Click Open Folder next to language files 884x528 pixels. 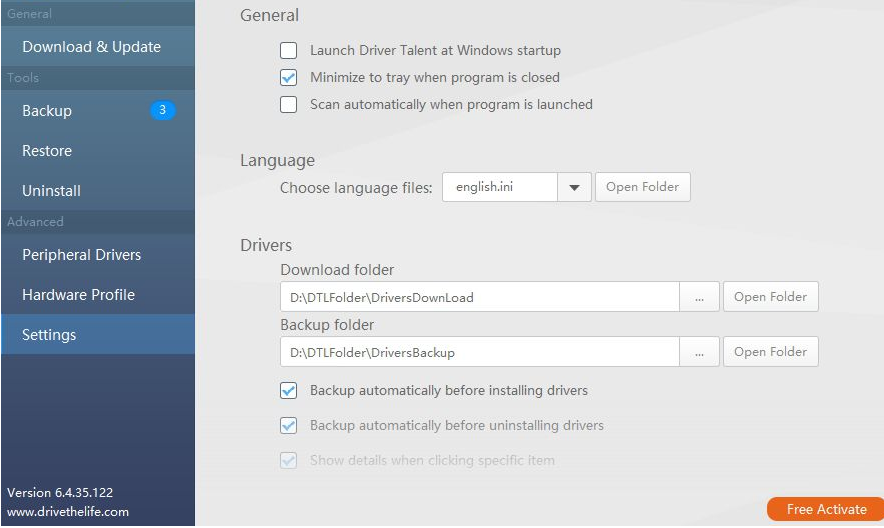(x=642, y=187)
